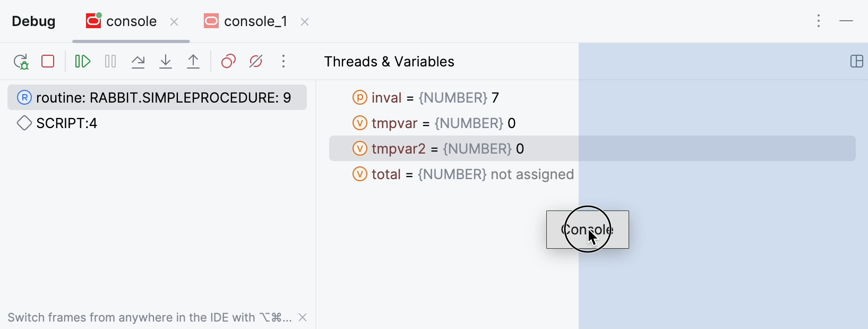Click the Rerun debug icon
Viewport: 868px width, 329px height.
click(21, 62)
